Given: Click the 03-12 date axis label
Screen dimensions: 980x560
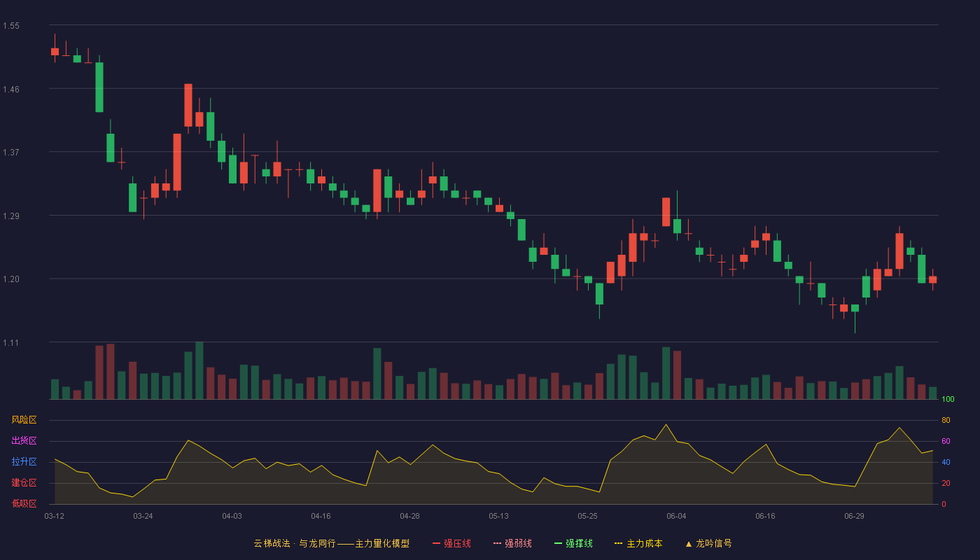Looking at the screenshot, I should coord(54,516).
